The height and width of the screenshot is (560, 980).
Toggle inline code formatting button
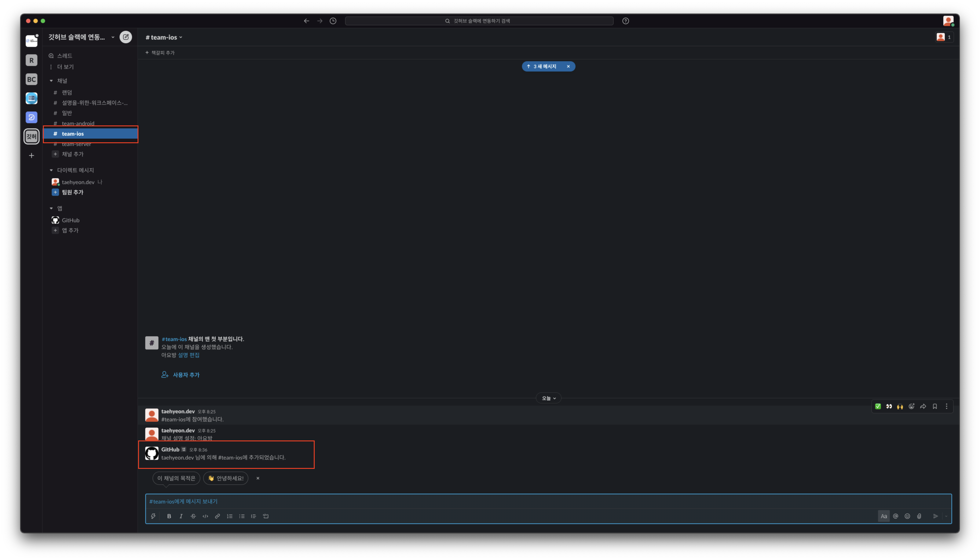click(x=205, y=516)
